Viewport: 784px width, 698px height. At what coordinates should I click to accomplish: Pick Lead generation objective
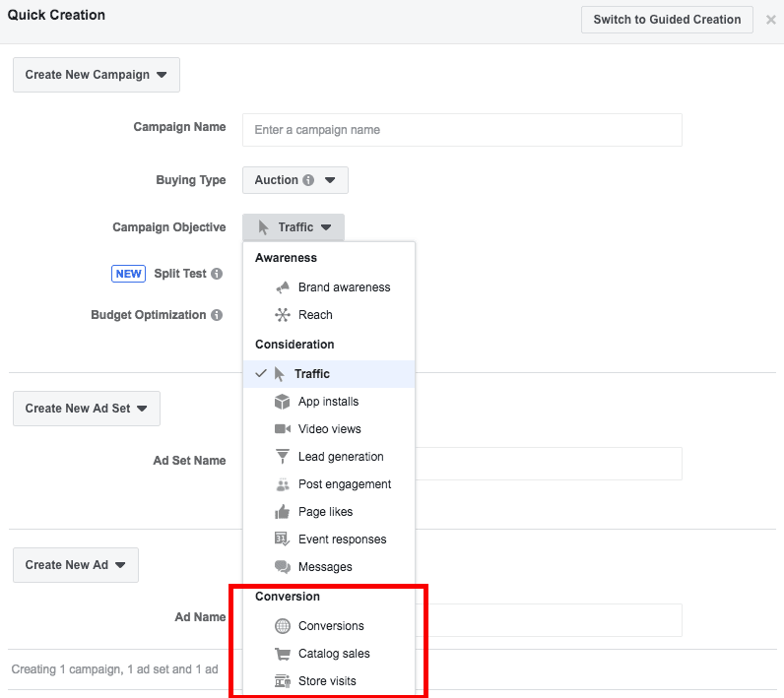point(329,457)
